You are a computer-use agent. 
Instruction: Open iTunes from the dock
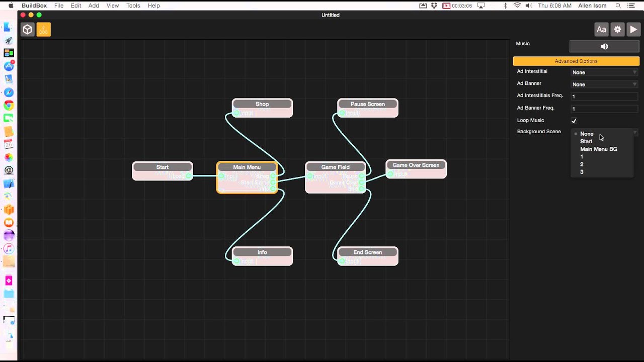coord(9,248)
